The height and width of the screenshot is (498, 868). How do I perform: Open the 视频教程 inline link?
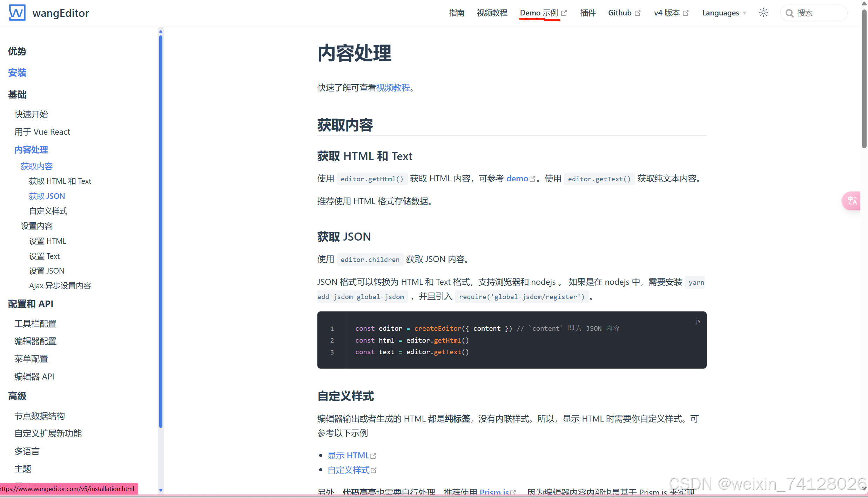click(x=393, y=88)
